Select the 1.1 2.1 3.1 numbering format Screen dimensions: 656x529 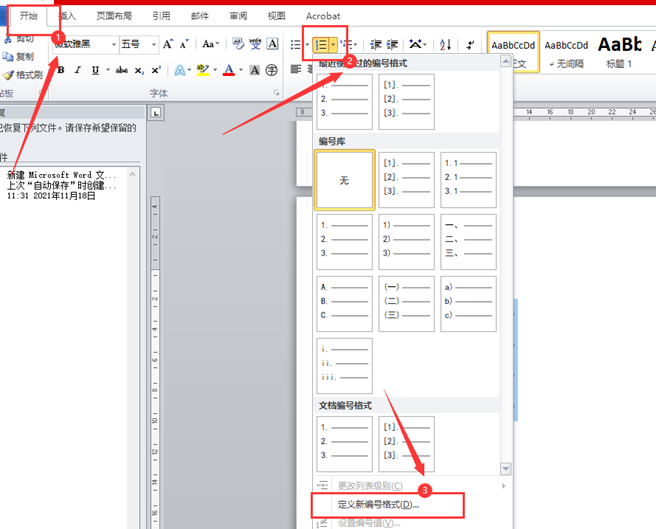(468, 180)
